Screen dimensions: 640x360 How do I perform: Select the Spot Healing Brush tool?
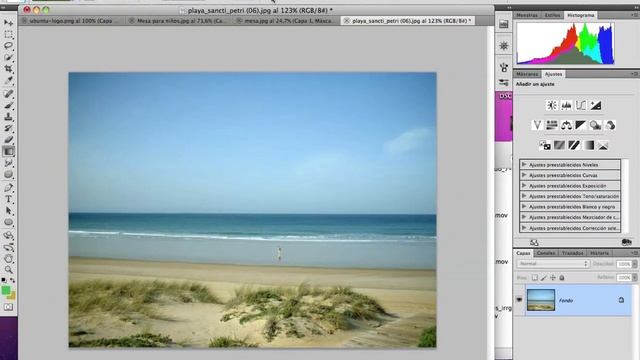(9, 94)
